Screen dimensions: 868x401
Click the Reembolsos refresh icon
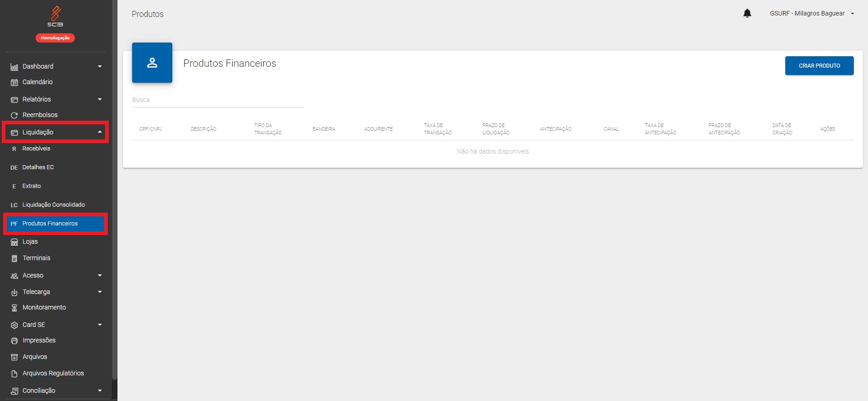14,115
